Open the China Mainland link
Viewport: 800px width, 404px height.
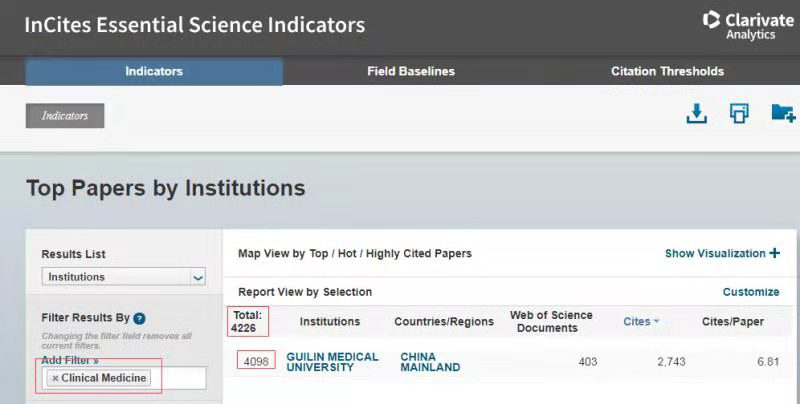(x=430, y=362)
